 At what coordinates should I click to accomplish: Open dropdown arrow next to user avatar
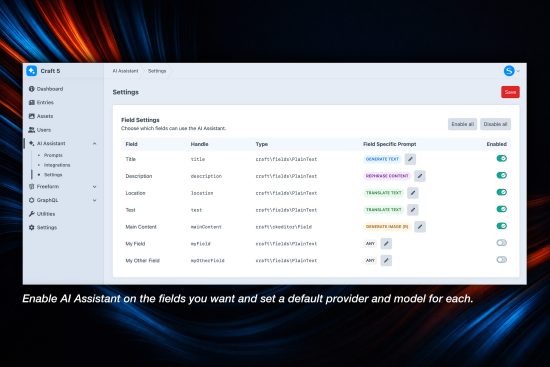pyautogui.click(x=518, y=71)
